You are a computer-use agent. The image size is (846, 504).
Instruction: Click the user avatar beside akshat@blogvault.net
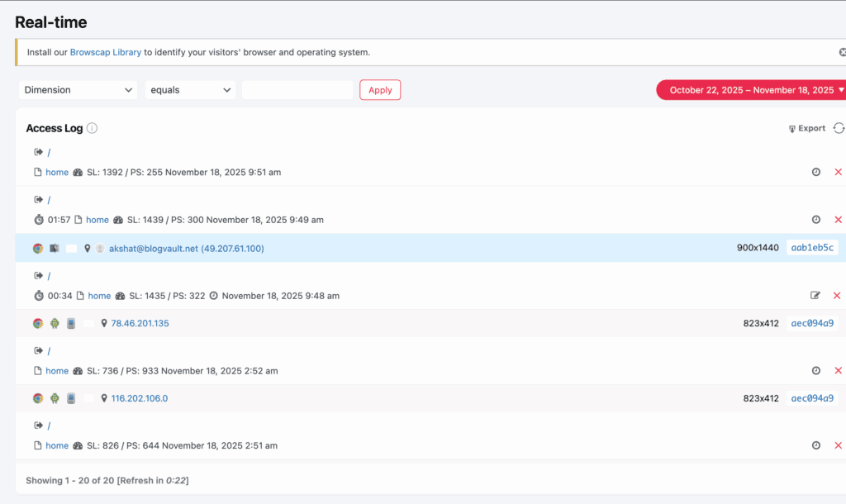(x=100, y=248)
